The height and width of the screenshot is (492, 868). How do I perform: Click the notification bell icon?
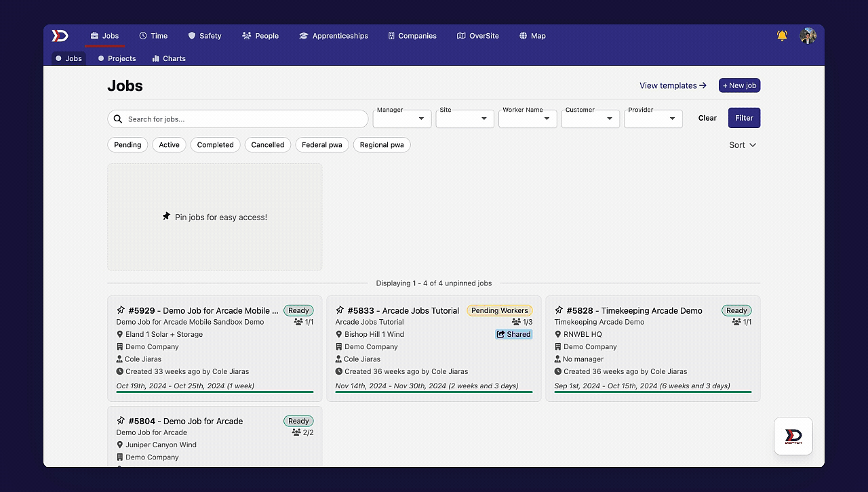tap(782, 36)
